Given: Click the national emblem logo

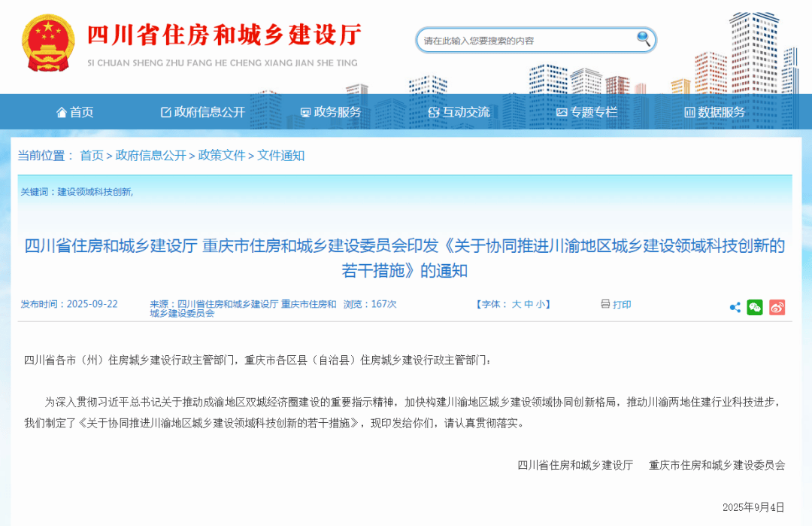Looking at the screenshot, I should 48,42.
